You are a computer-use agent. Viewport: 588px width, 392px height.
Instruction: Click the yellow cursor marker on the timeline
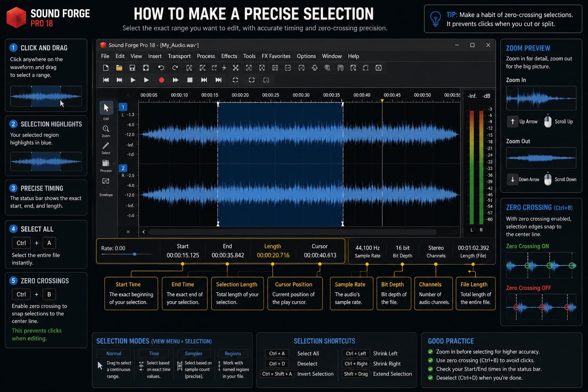(382, 101)
